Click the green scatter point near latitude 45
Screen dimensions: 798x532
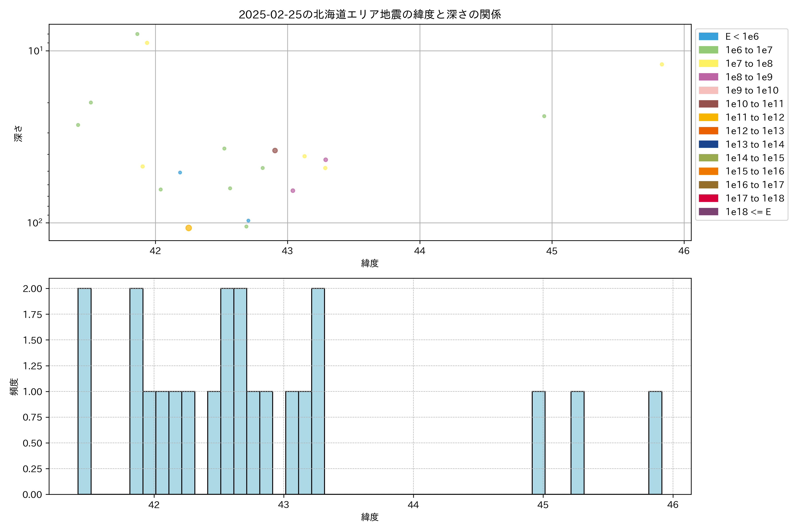point(544,116)
